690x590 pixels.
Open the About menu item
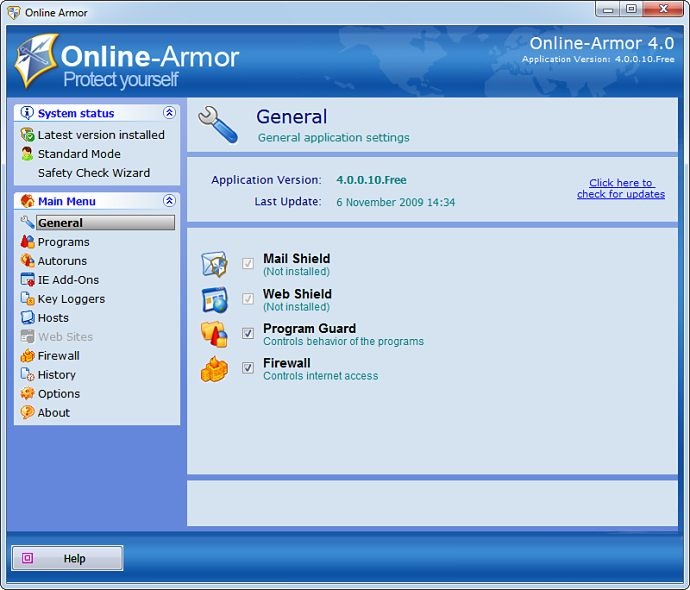point(53,413)
